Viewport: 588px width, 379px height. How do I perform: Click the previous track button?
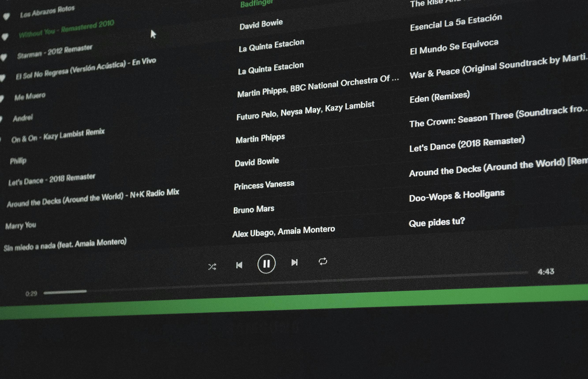pyautogui.click(x=239, y=265)
